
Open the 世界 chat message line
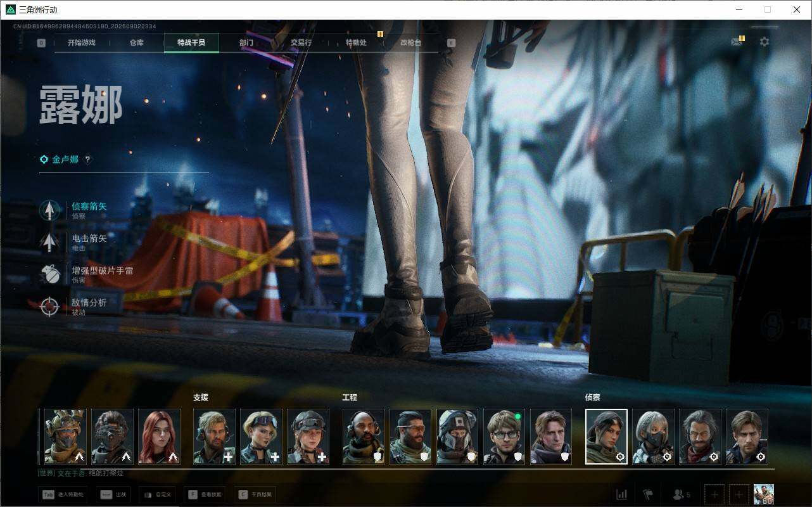pyautogui.click(x=81, y=473)
